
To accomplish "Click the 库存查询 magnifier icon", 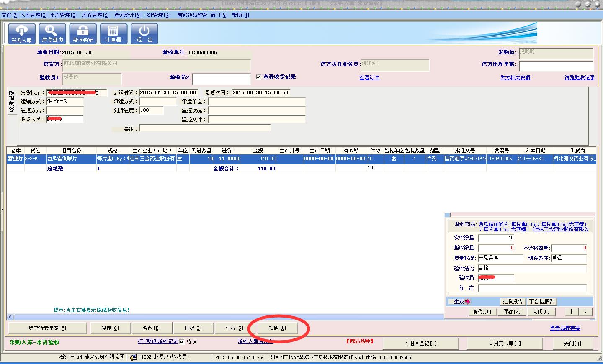I will point(52,33).
